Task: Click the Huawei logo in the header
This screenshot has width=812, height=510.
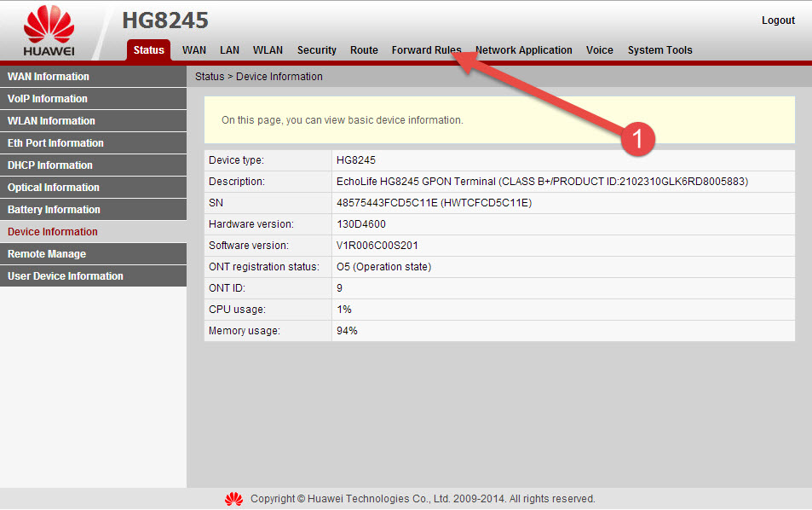Action: pyautogui.click(x=49, y=32)
